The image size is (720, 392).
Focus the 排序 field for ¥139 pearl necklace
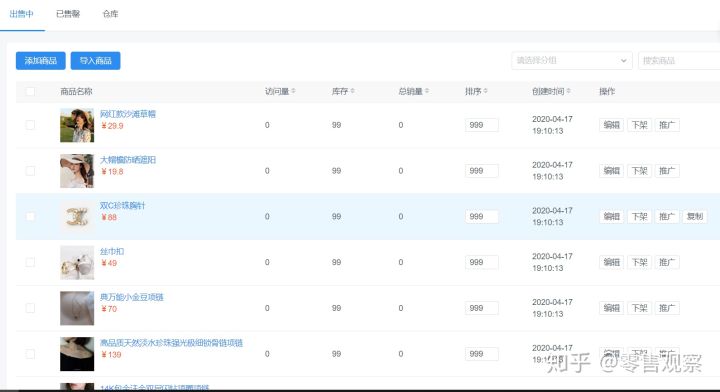[x=482, y=354]
